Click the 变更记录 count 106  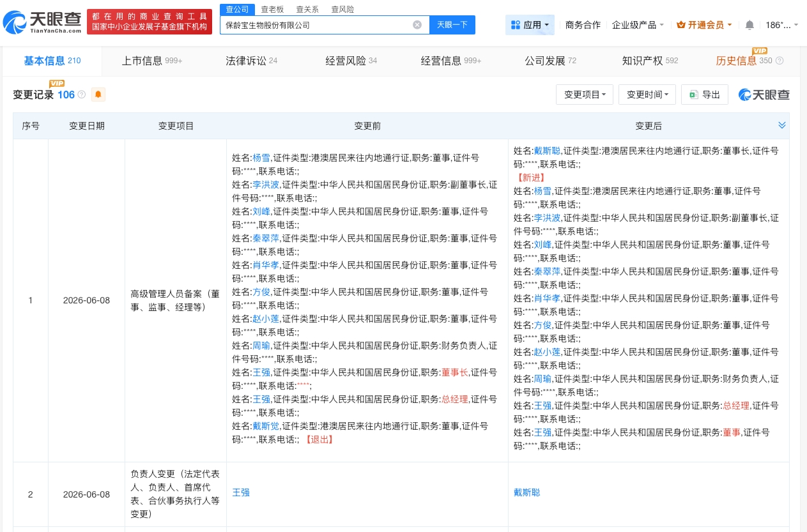(x=66, y=95)
